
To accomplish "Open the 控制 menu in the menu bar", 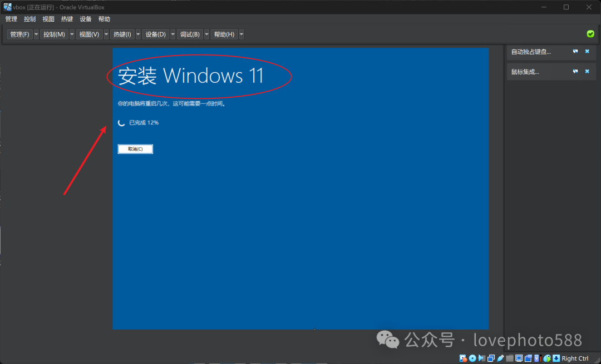I will [29, 19].
